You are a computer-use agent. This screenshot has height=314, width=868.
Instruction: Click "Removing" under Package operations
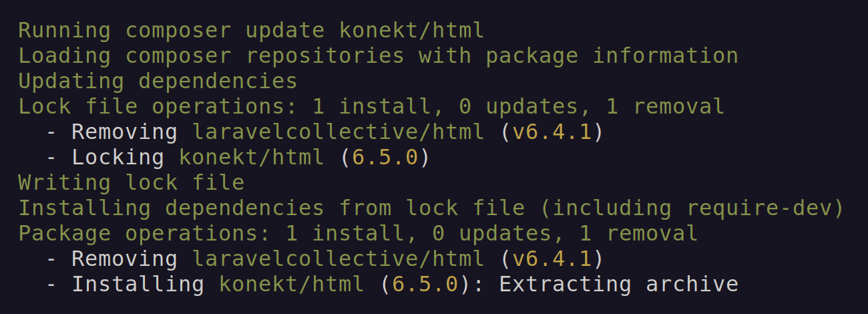[124, 259]
